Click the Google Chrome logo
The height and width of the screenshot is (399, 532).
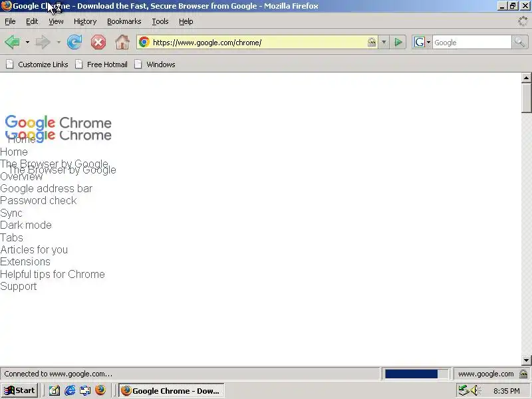point(59,123)
